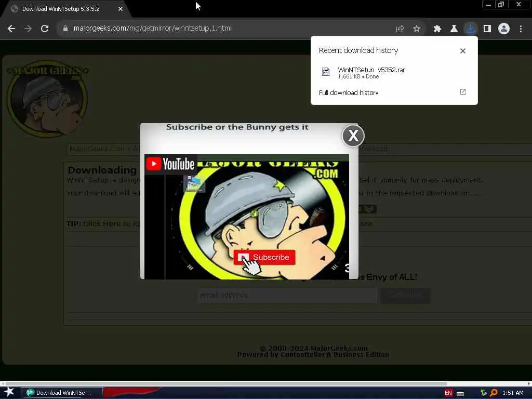Screen dimensions: 532x399
Task: Click the horizontal page scrollbar
Action: [x=225, y=383]
